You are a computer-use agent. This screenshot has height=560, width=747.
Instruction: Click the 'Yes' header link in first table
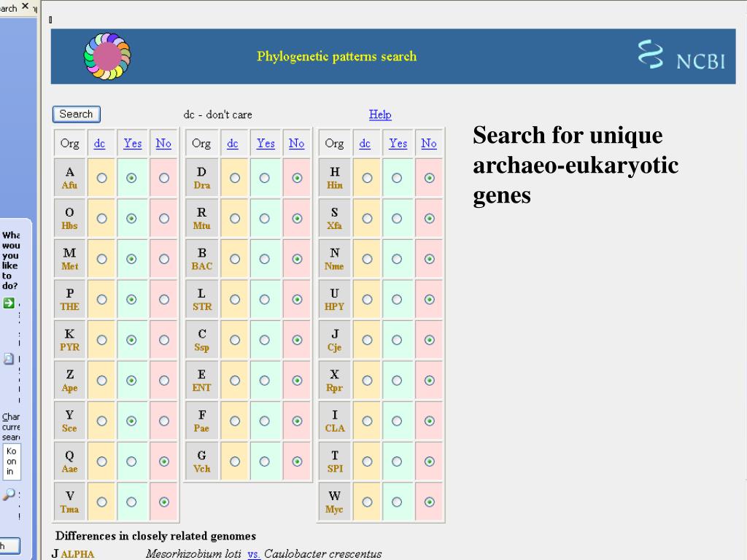tap(133, 144)
